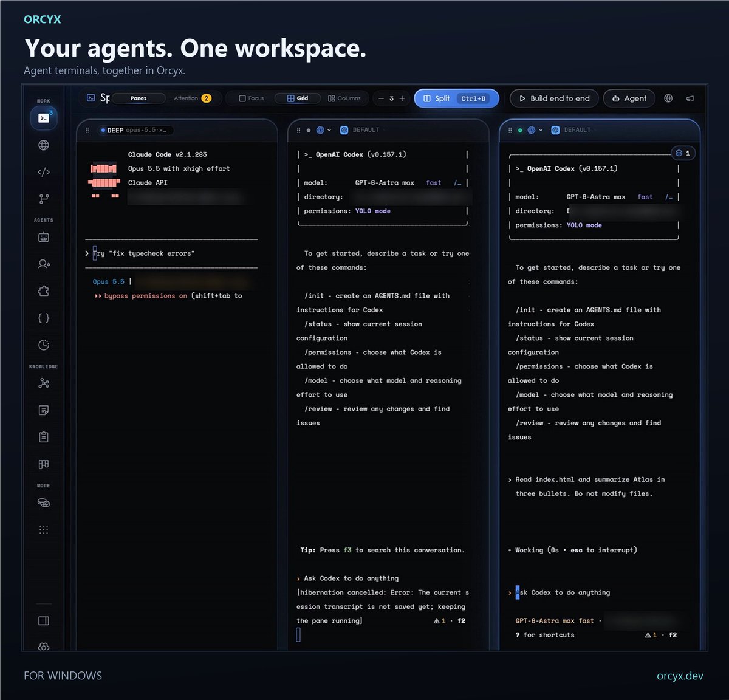
Task: Click the DEFAULT profile icon in right pane
Action: tap(555, 130)
